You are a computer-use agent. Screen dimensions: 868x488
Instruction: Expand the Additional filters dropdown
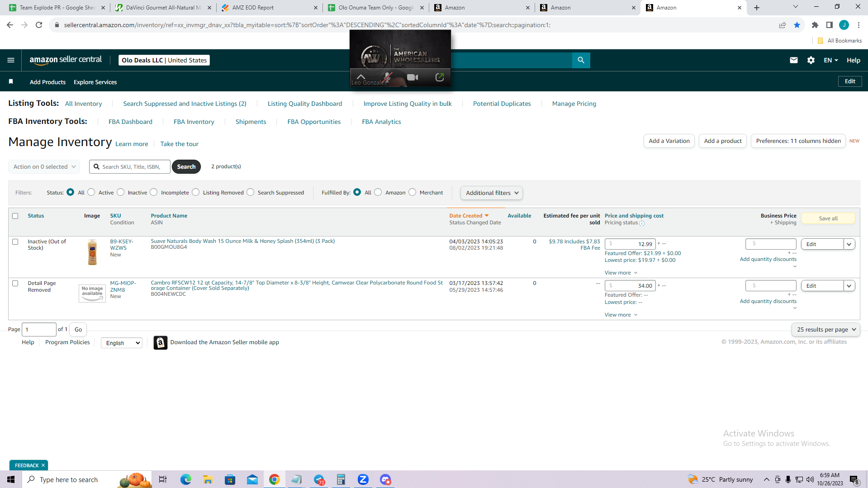(x=492, y=193)
